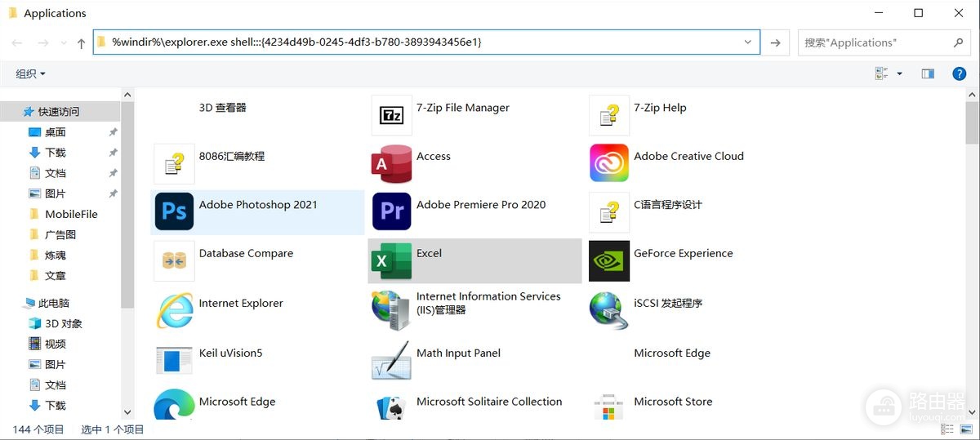This screenshot has width=980, height=440.
Task: Click the main file list vertical scrollbar
Action: click(972, 253)
